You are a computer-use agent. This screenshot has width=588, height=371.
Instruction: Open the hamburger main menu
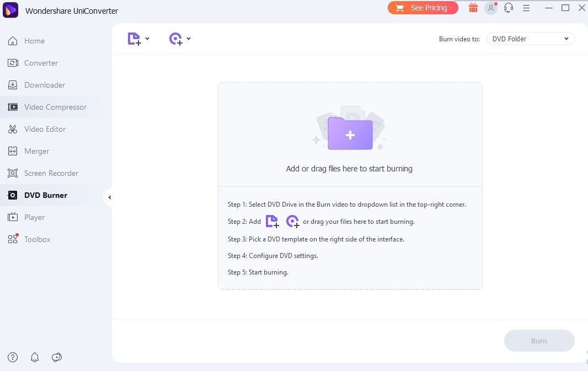pos(526,8)
